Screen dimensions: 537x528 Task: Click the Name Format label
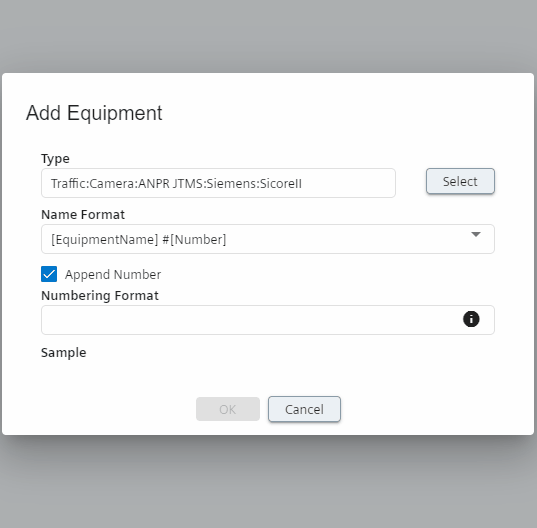[x=83, y=215]
